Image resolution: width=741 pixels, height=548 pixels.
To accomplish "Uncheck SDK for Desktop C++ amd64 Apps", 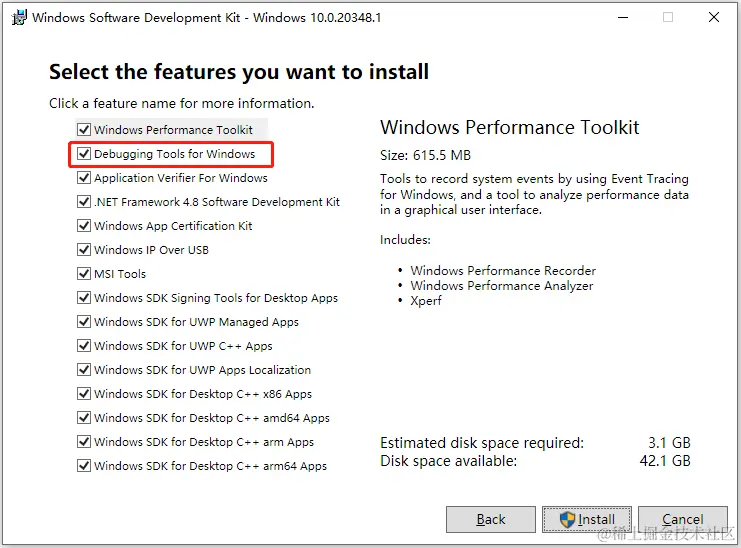I will (x=84, y=418).
